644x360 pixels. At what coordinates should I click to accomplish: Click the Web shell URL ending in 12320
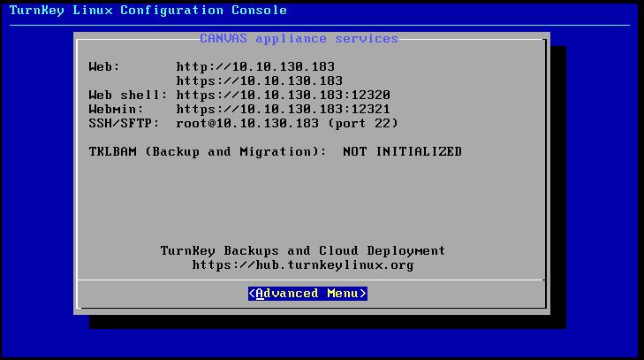tap(283, 95)
